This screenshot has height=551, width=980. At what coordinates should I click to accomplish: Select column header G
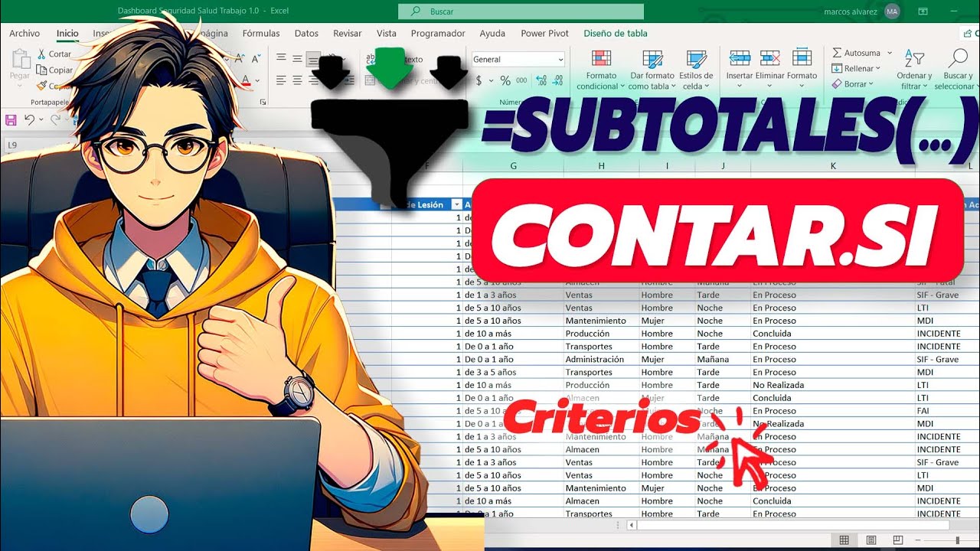coord(513,166)
